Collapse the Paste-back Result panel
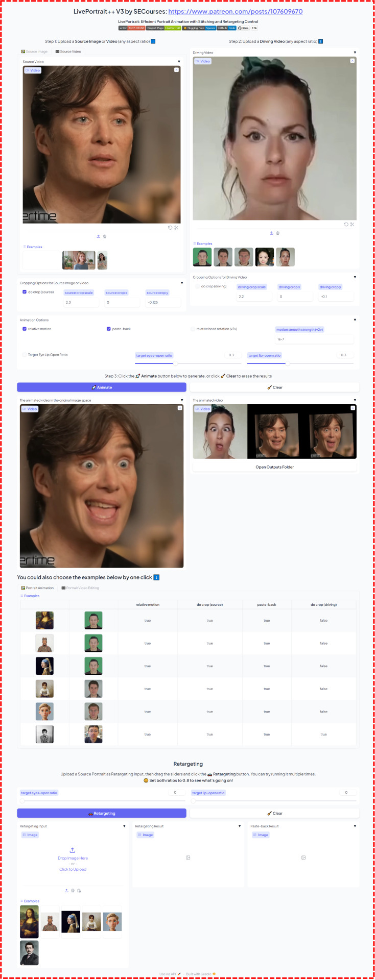375x980 pixels. (355, 826)
